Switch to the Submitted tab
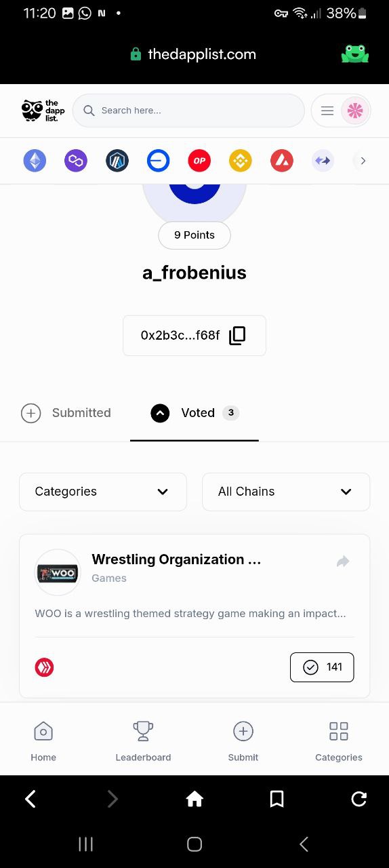 point(66,413)
